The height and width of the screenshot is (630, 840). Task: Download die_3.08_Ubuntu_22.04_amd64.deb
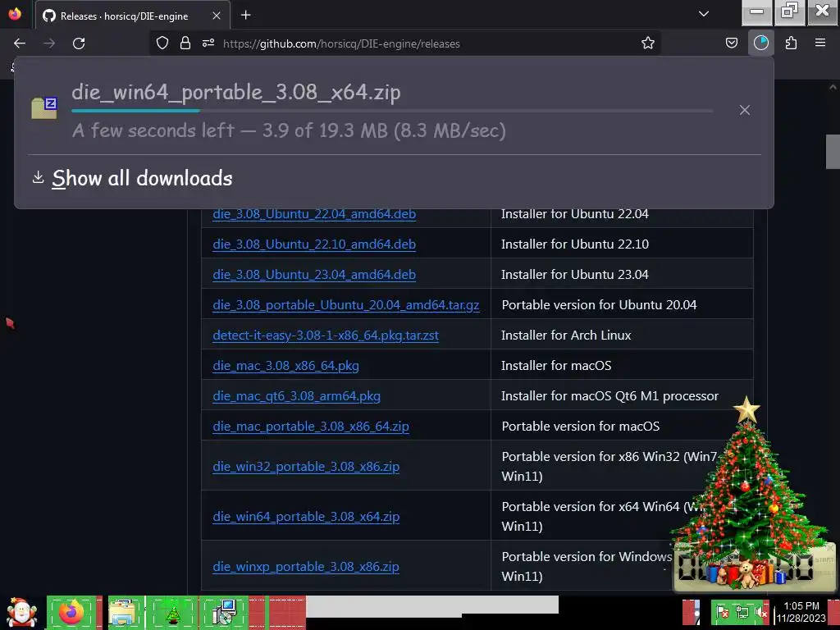point(314,214)
